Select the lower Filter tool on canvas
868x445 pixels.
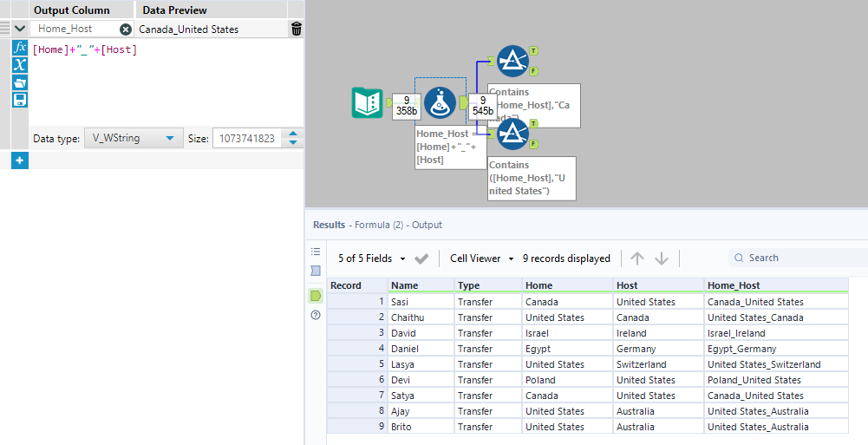pos(512,134)
